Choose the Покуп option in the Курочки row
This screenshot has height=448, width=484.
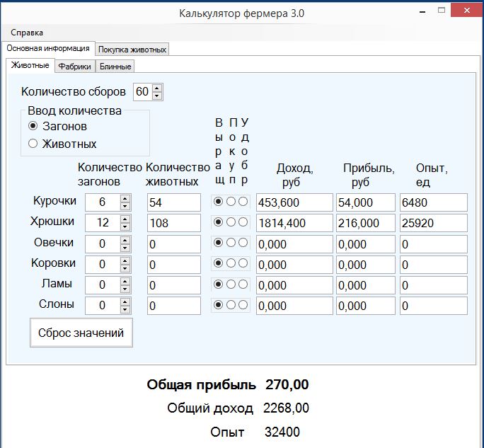[x=231, y=202]
